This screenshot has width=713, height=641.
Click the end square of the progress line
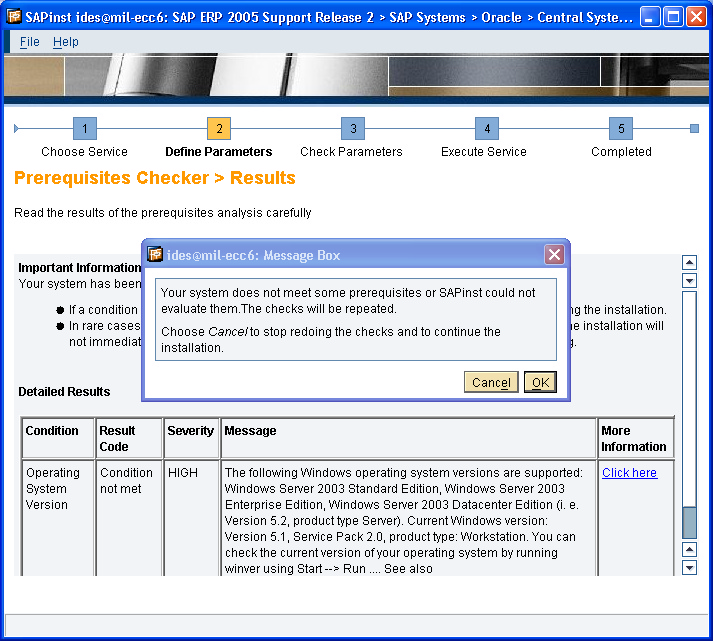[x=694, y=128]
